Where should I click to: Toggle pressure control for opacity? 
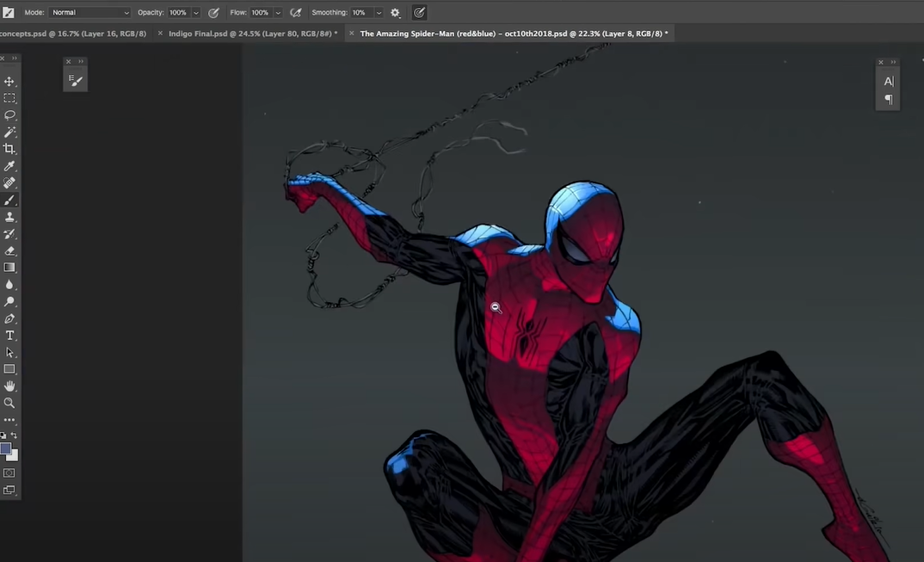(214, 13)
